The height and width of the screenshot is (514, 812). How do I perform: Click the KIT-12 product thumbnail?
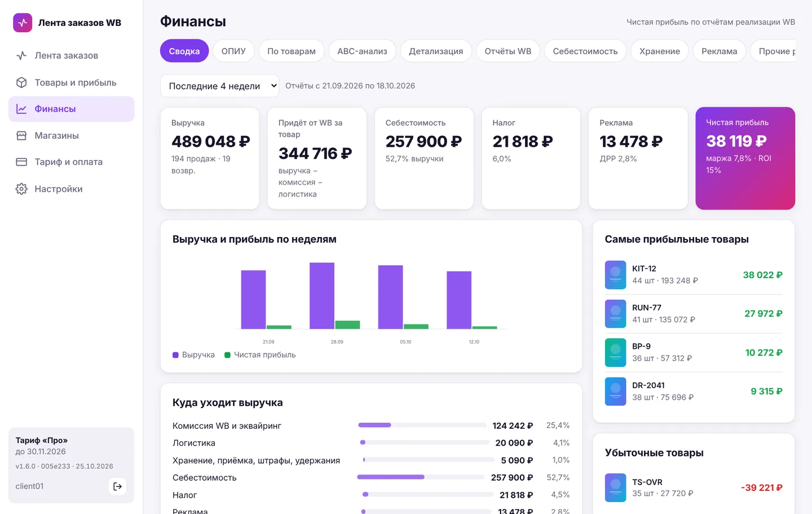[615, 275]
